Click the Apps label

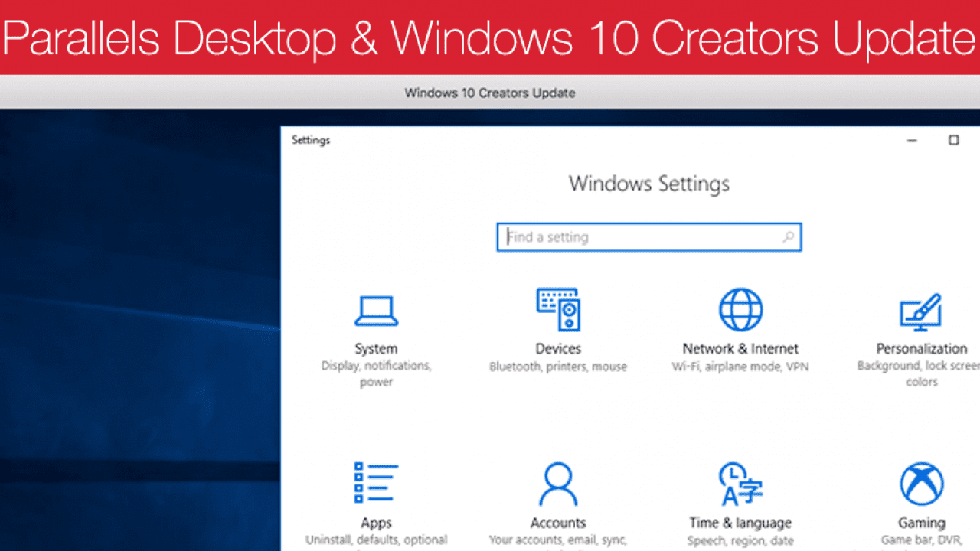pyautogui.click(x=376, y=523)
